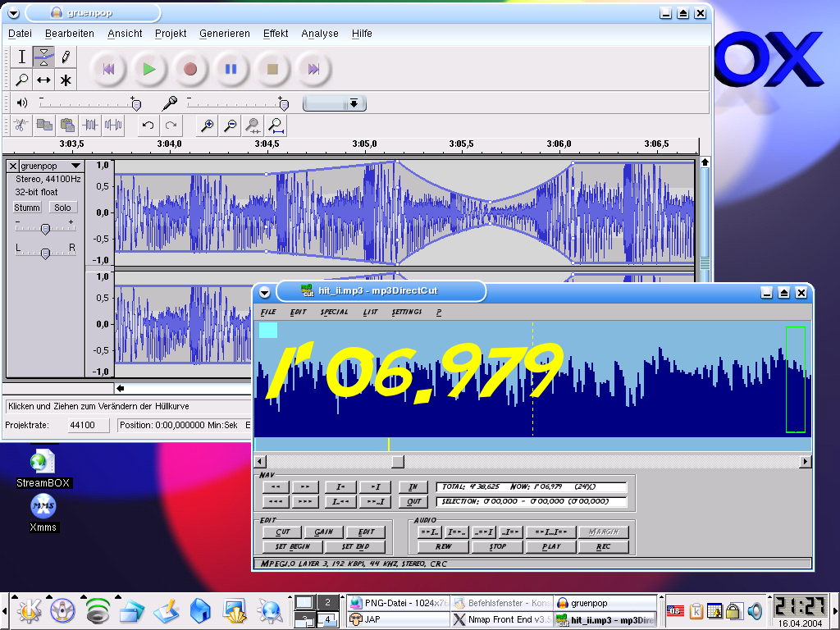This screenshot has width=840, height=630.
Task: Open the Projektrate 44100 field
Action: (x=82, y=425)
